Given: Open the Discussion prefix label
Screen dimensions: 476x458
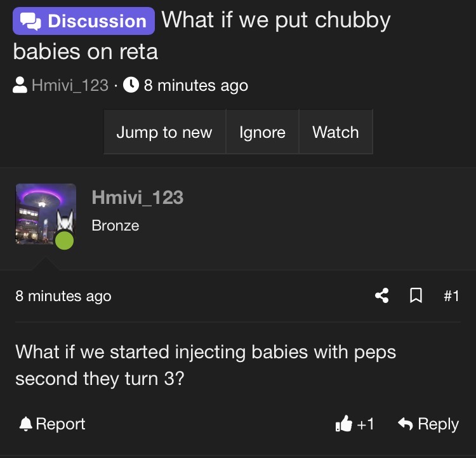Looking at the screenshot, I should tap(84, 21).
